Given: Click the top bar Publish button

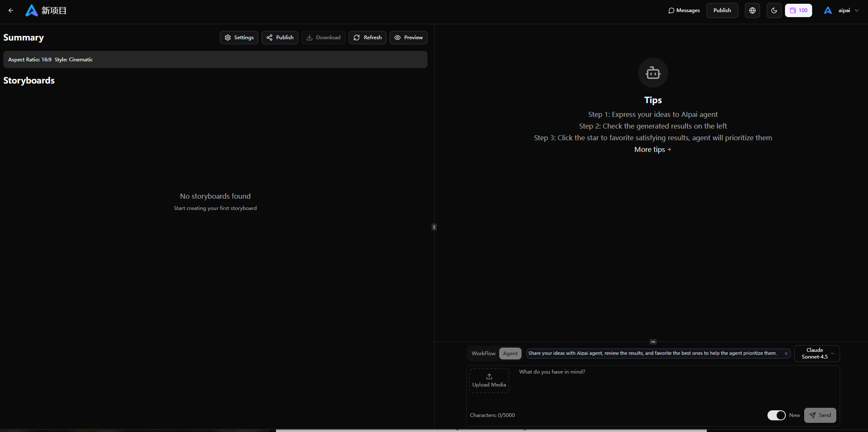Looking at the screenshot, I should (x=722, y=10).
